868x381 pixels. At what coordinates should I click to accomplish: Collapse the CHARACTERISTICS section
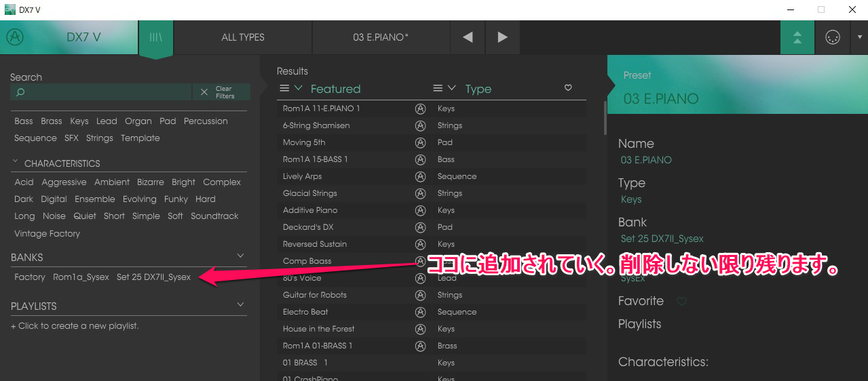[15, 163]
